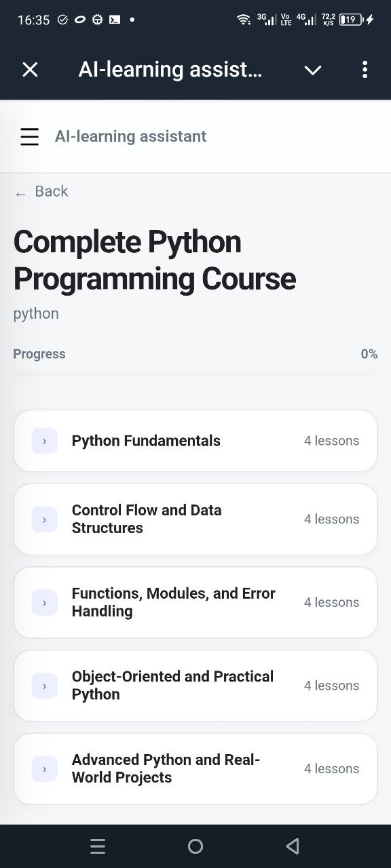This screenshot has width=391, height=868.
Task: Close the in-app browser with X
Action: (30, 69)
